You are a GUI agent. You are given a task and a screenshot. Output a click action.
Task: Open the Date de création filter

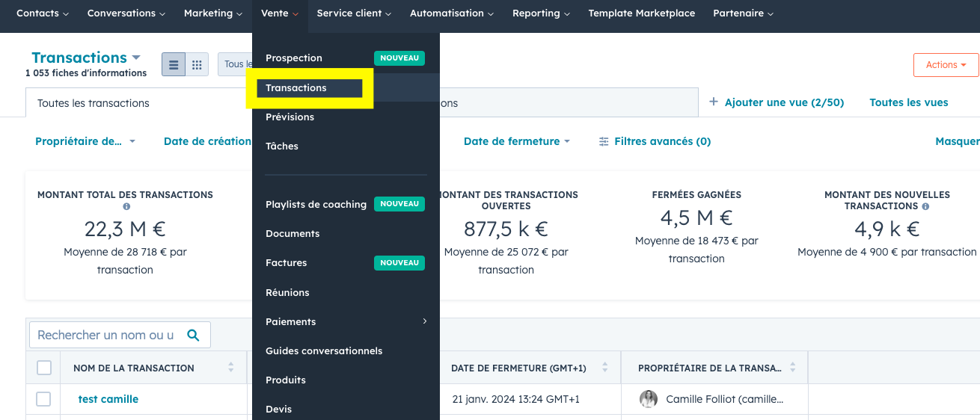click(x=208, y=141)
